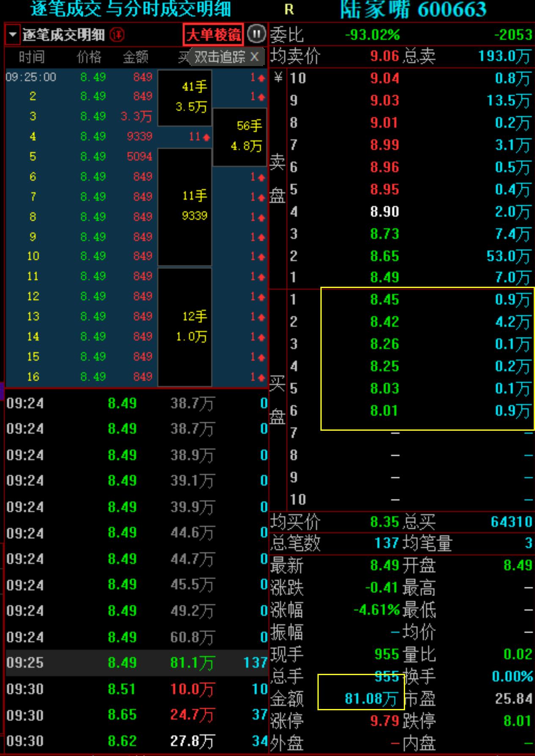Screen dimensions: 535x756
Task: Select the highlighted 09:25 row showing 81.1万
Action: [135, 663]
